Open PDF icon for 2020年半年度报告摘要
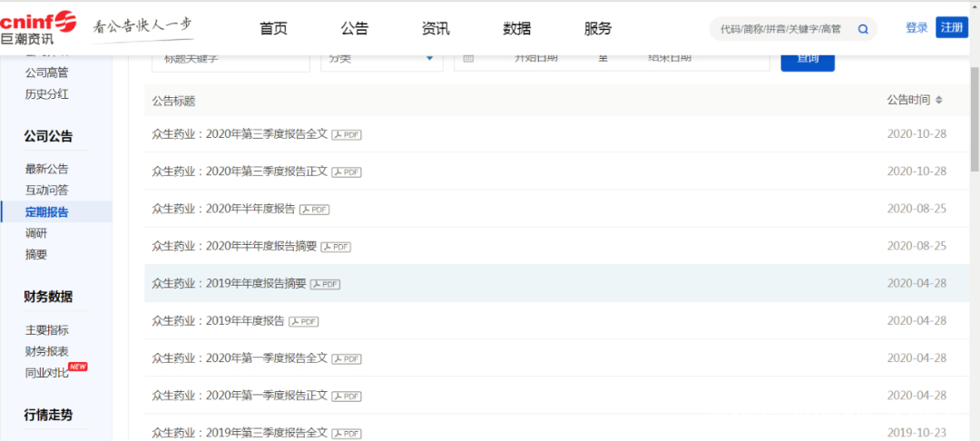Screen dimensions: 980x441 336,247
